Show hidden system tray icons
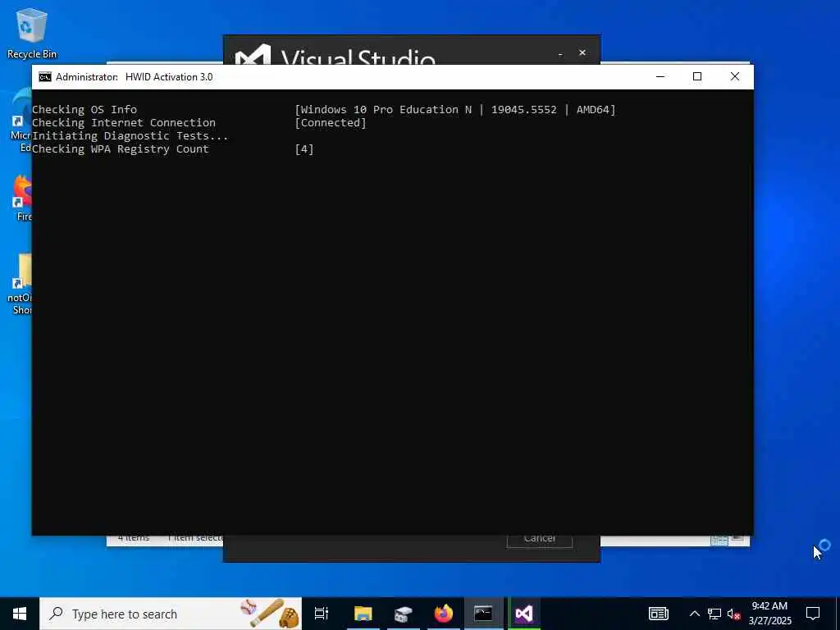This screenshot has width=840, height=630. point(694,614)
